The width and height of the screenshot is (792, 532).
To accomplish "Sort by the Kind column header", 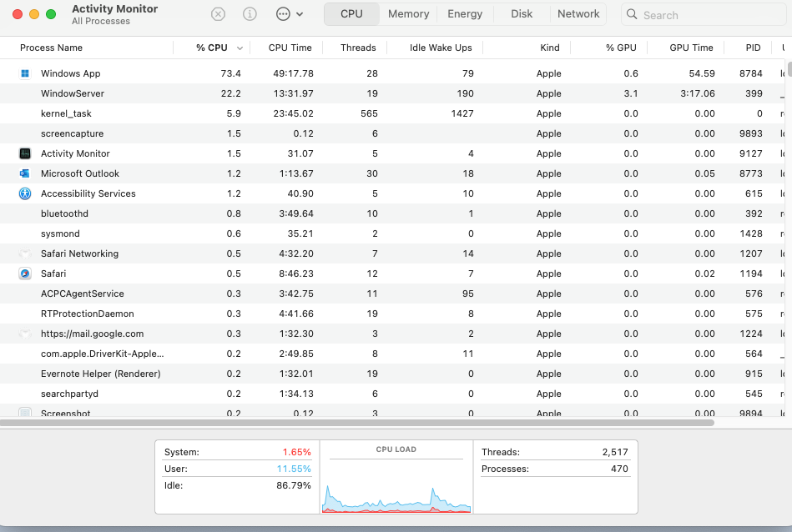I will tap(549, 48).
